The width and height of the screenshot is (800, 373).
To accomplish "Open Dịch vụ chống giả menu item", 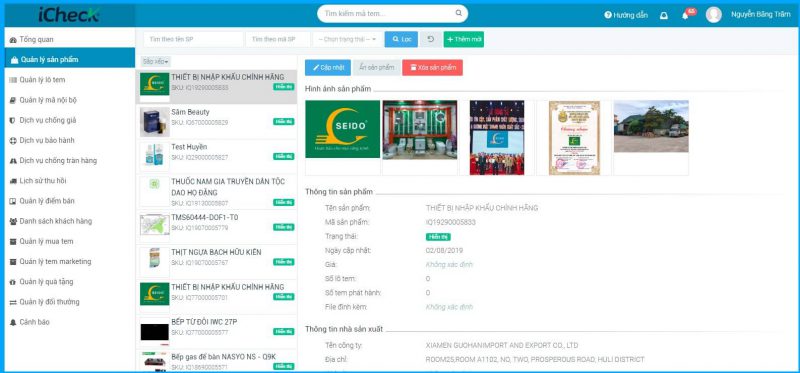I will [x=69, y=120].
